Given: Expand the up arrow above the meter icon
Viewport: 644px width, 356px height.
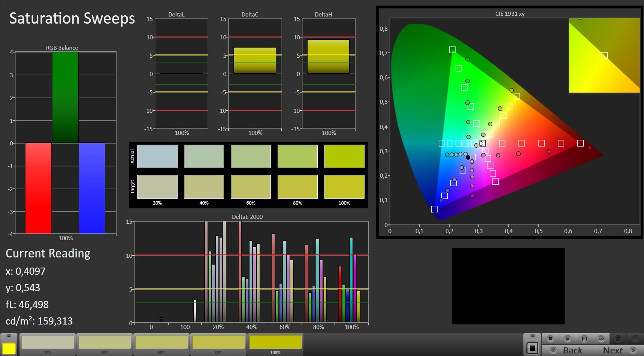Looking at the screenshot, I should click(x=532, y=336).
